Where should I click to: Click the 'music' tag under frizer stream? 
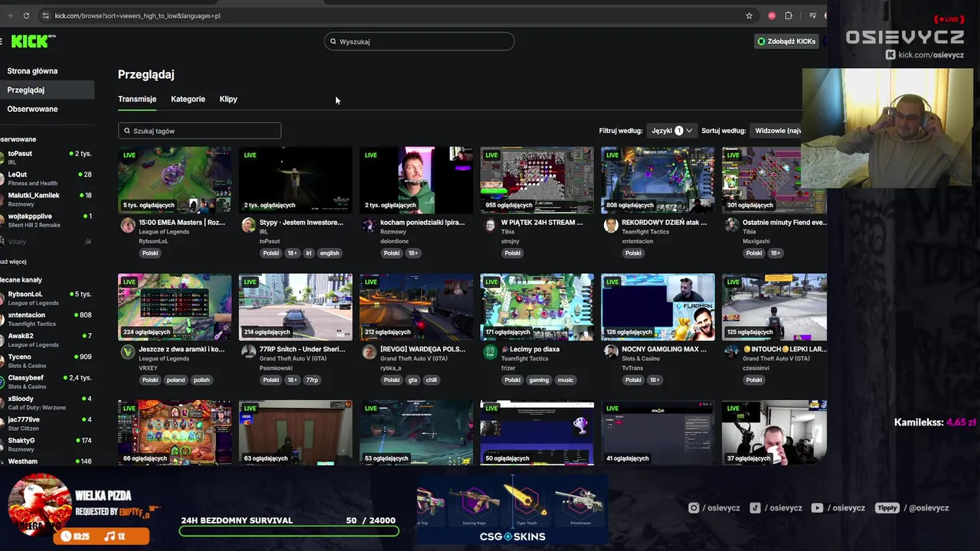(566, 380)
